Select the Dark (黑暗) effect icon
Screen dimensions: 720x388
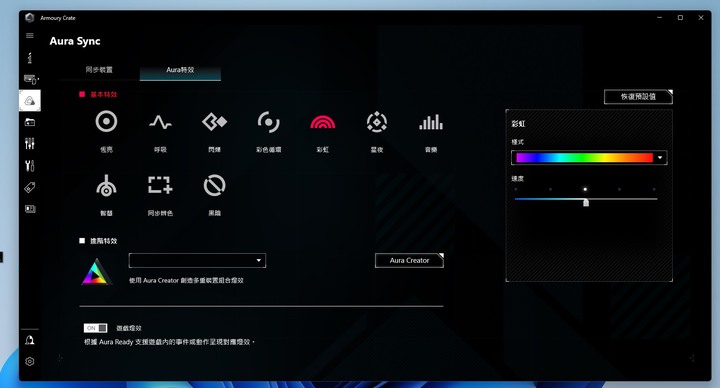pyautogui.click(x=214, y=185)
